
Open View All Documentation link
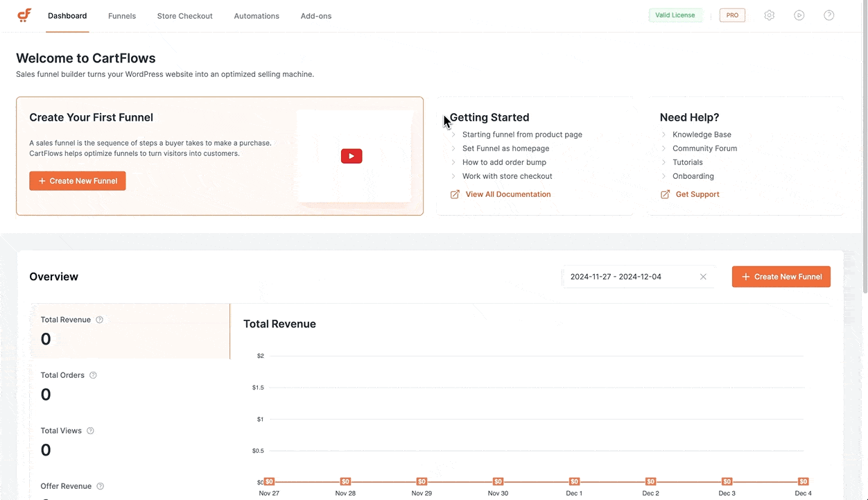coord(508,194)
